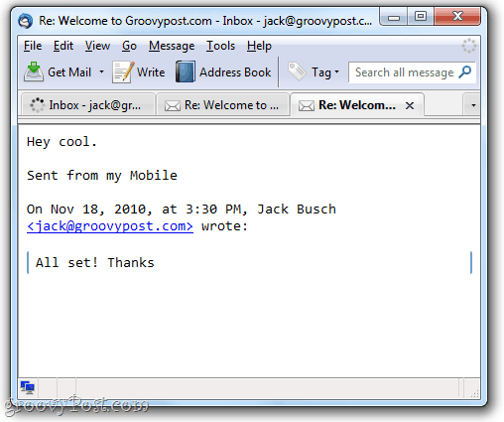504x422 pixels.
Task: Click the Get Mail inbox icon
Action: [34, 71]
